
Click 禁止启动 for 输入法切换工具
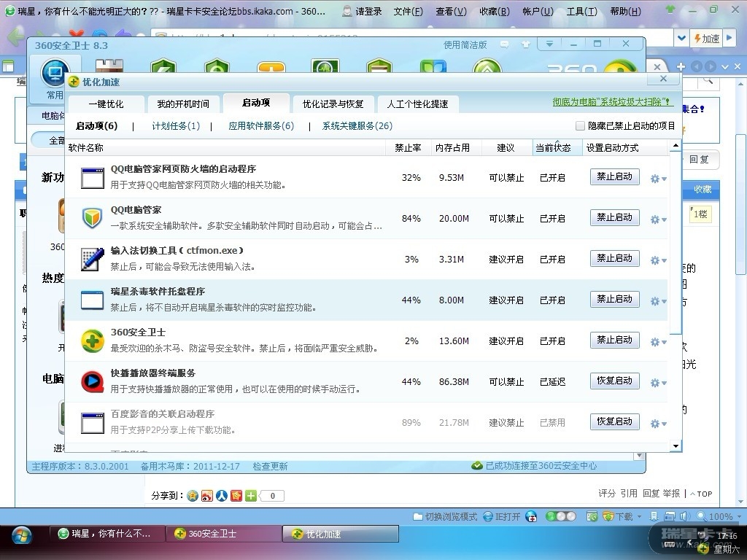pyautogui.click(x=614, y=258)
